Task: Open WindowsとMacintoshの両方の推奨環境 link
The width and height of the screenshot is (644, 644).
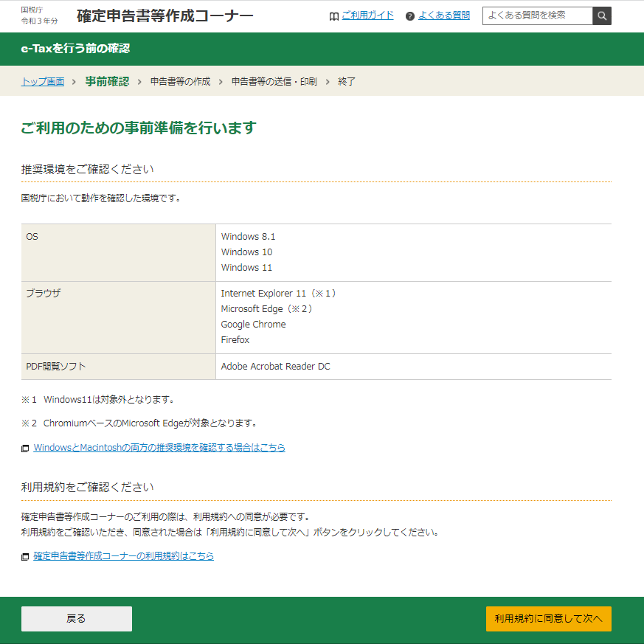Action: (159, 447)
